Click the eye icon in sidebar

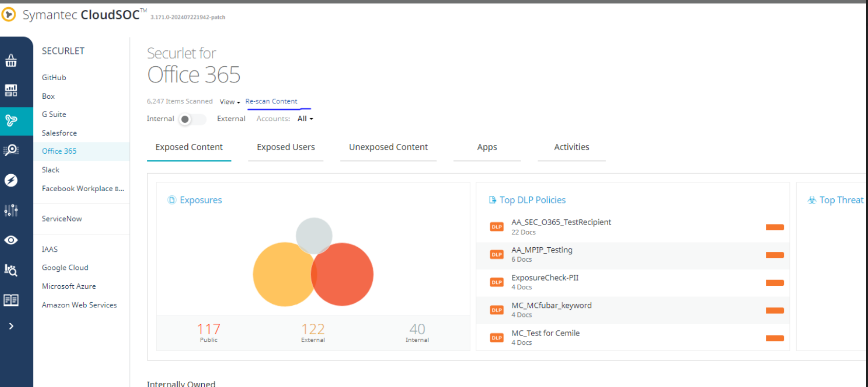coord(11,240)
